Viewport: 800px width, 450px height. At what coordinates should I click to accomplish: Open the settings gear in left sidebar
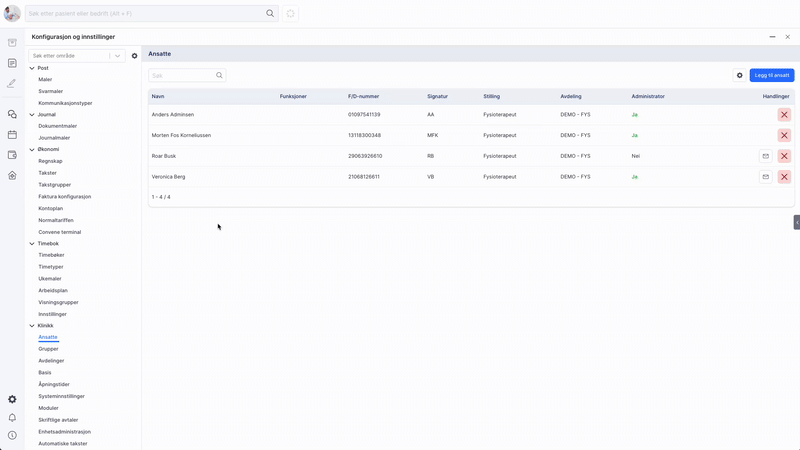click(x=12, y=399)
